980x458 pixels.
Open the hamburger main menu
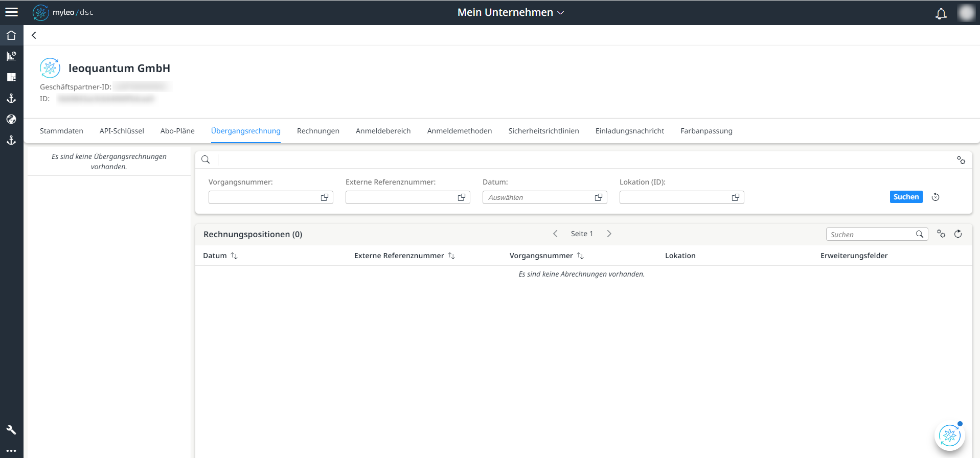click(11, 12)
